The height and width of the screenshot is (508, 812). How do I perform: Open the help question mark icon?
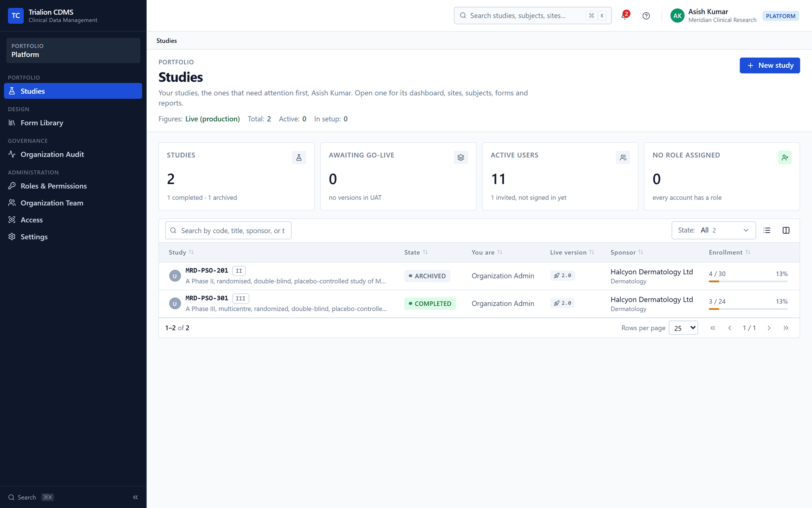pyautogui.click(x=646, y=16)
